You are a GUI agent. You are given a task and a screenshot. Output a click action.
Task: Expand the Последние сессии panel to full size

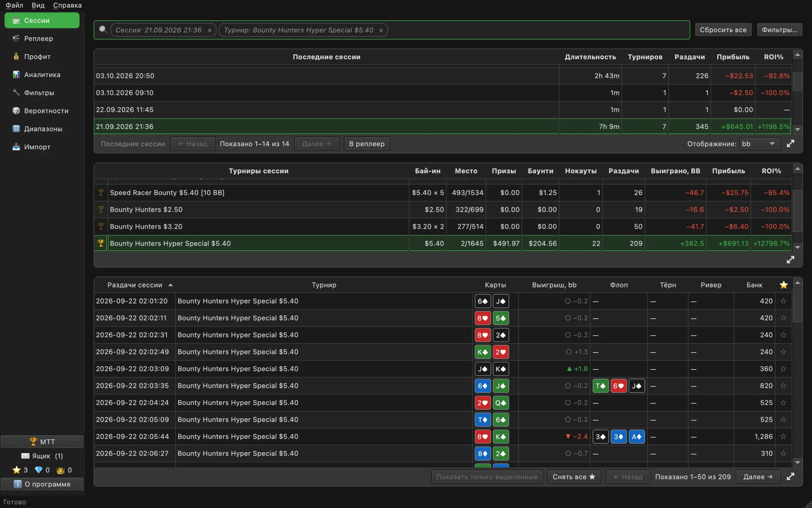click(790, 144)
